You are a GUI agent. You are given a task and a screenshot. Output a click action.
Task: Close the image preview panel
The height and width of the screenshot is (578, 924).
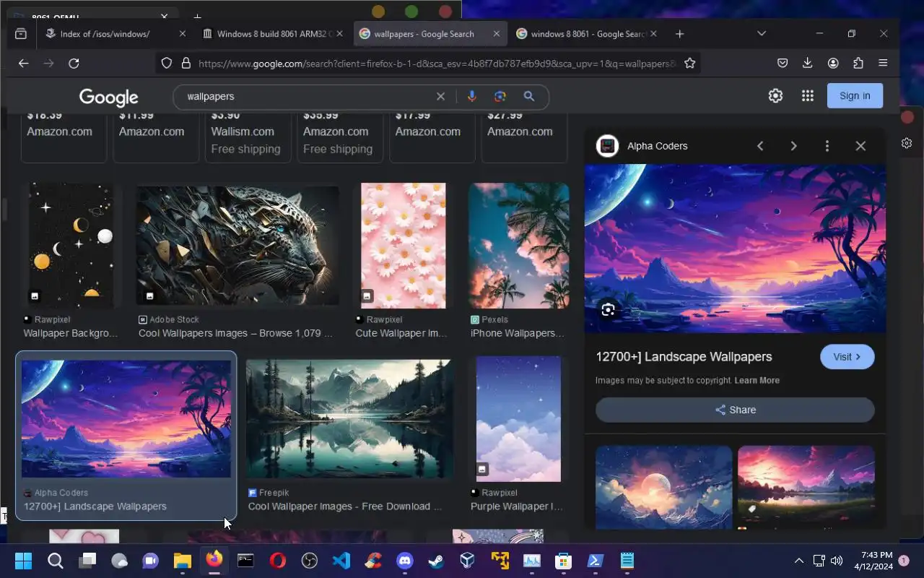click(x=860, y=146)
